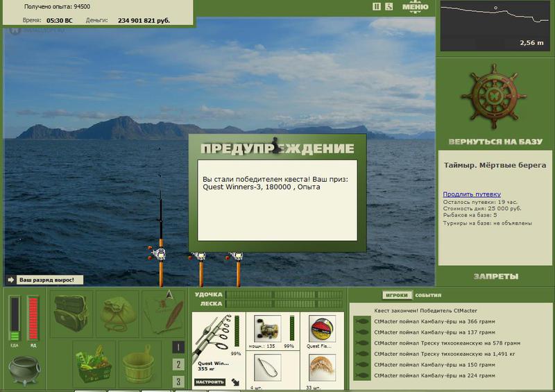Select tackle slot 3
Image resolution: width=555 pixels, height=392 pixels.
(x=178, y=382)
